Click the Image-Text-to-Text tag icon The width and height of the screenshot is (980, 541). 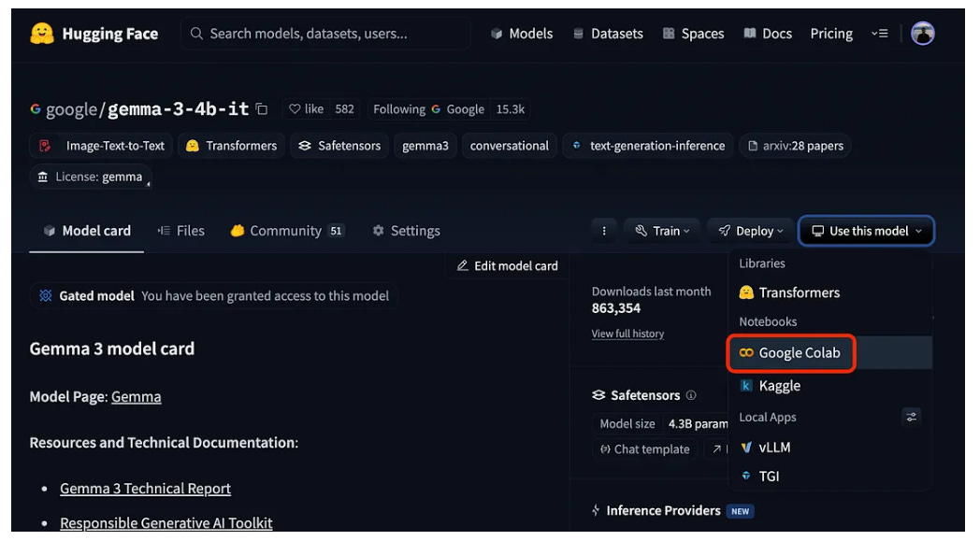45,146
